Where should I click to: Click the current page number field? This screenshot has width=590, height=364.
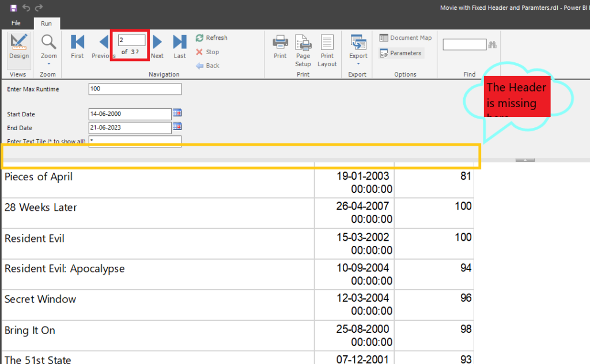click(x=132, y=40)
